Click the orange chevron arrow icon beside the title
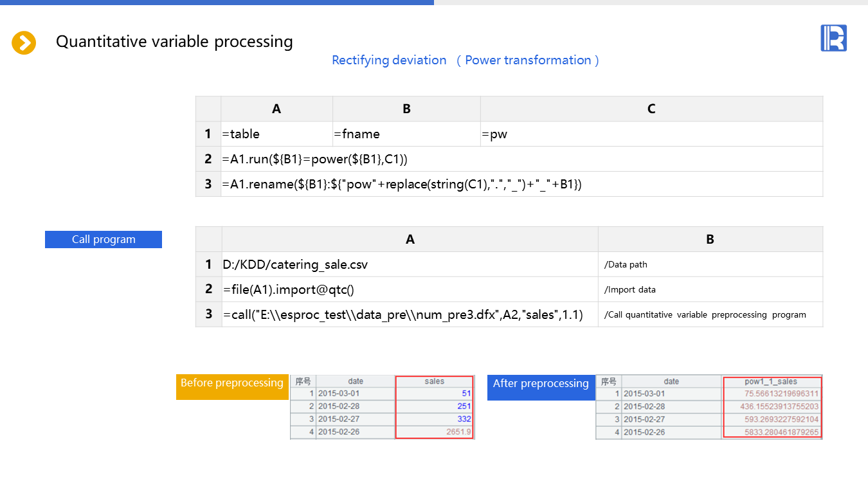 24,43
